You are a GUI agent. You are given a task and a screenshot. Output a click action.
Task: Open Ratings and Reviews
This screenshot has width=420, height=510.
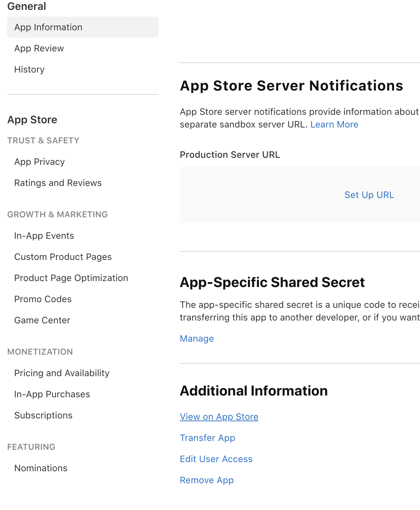click(58, 183)
